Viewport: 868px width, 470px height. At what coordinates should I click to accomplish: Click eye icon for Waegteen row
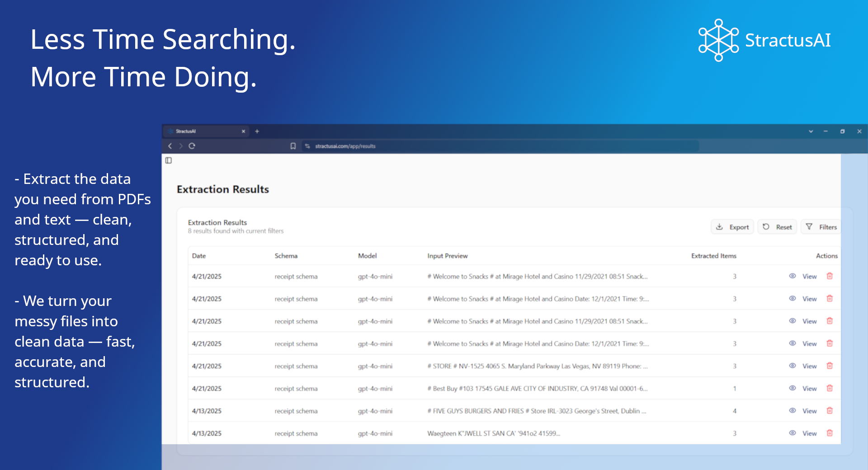793,433
